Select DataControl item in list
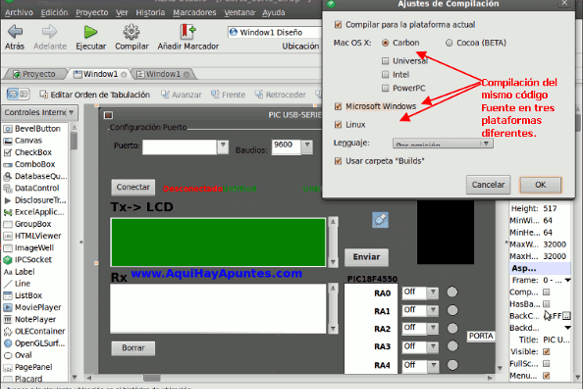 tap(32, 188)
